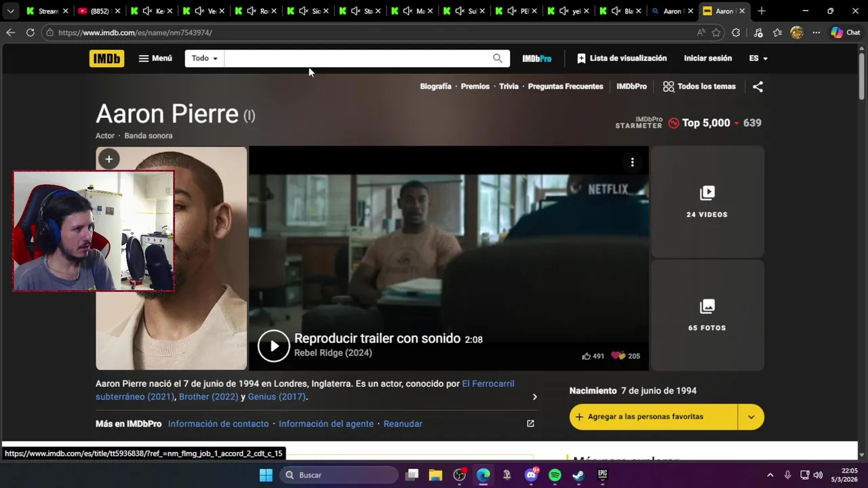The image size is (868, 488).
Task: Open the trailer three-dot options menu
Action: [632, 162]
